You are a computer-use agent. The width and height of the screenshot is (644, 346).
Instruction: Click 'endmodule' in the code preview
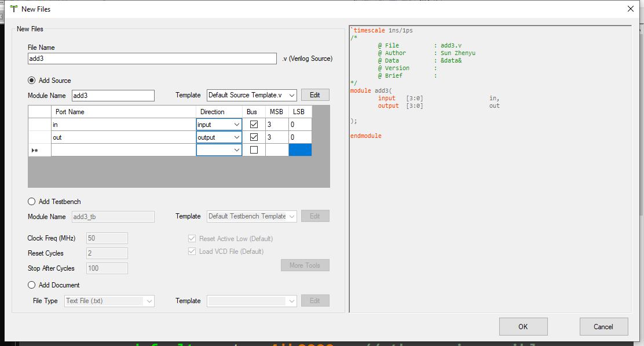[366, 136]
